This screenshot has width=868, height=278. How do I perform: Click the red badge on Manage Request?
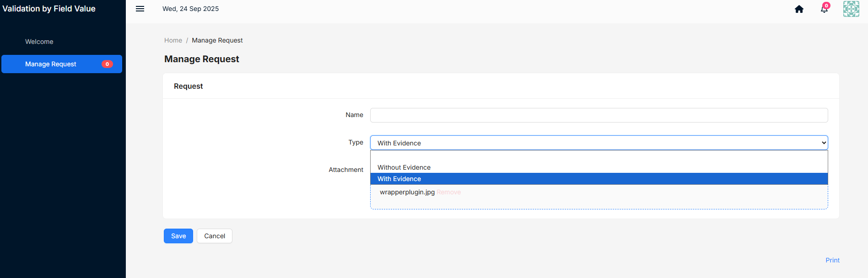[x=107, y=64]
